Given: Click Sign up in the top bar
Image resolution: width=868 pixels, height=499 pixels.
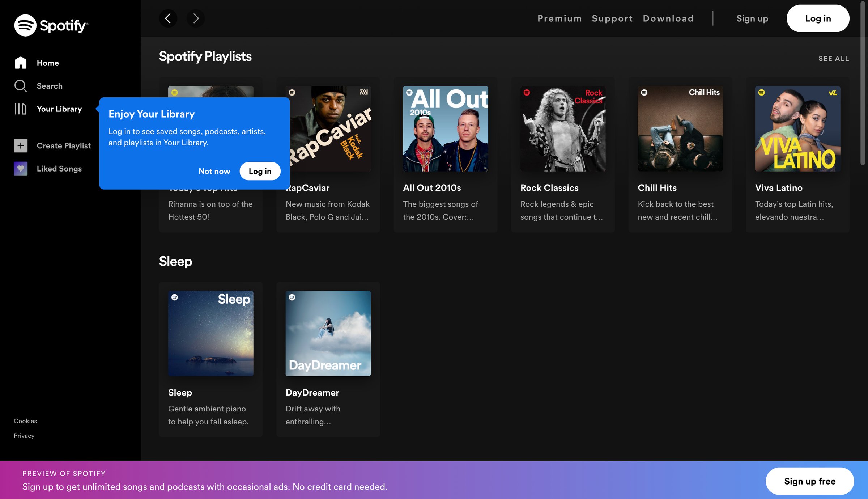Looking at the screenshot, I should [x=752, y=18].
